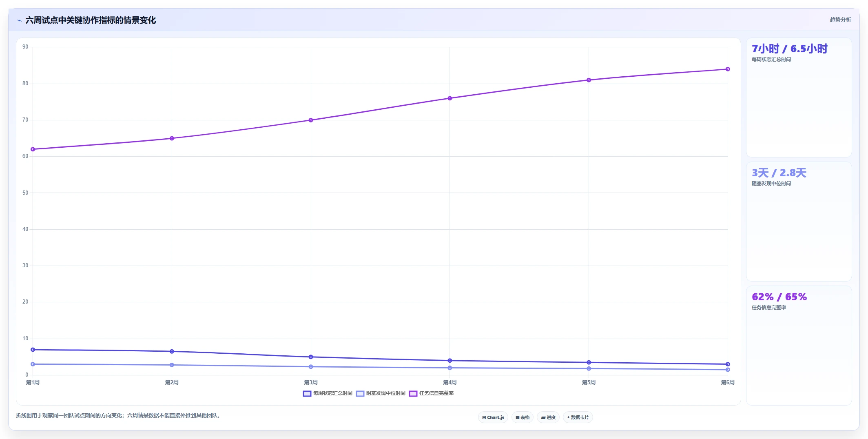Click the 每周状态汇总时间 data point at 第1周
Screen dimensions: 868x439
[33, 350]
